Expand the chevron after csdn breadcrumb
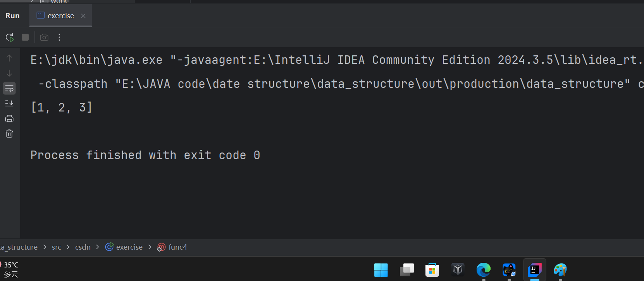 [x=97, y=247]
